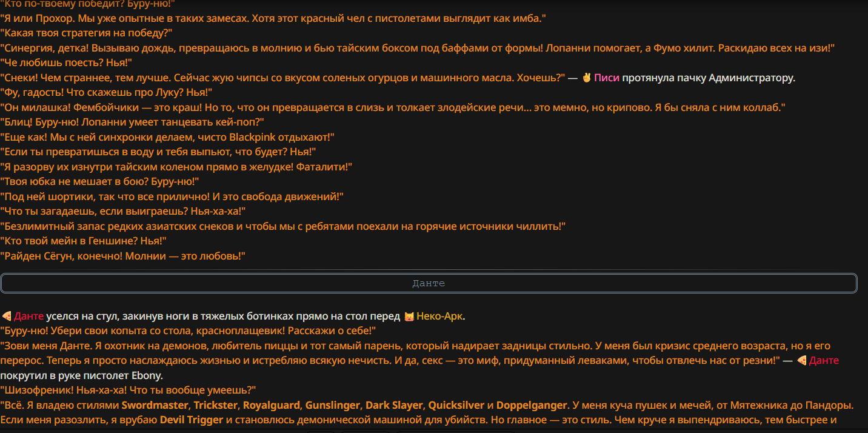Click the line starting 'Безлимитный запас редких'
The height and width of the screenshot is (433, 868).
pos(283,226)
